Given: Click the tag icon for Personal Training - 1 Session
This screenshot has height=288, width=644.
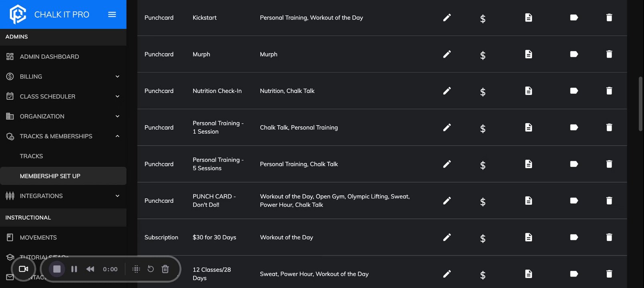Looking at the screenshot, I should [x=574, y=127].
